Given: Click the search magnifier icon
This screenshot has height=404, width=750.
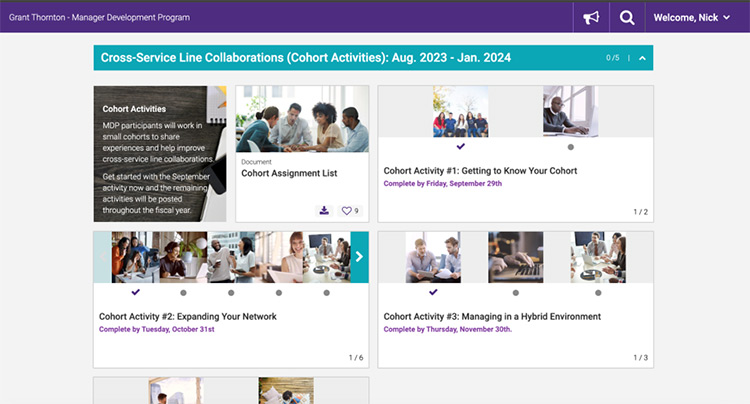Looking at the screenshot, I should click(627, 17).
